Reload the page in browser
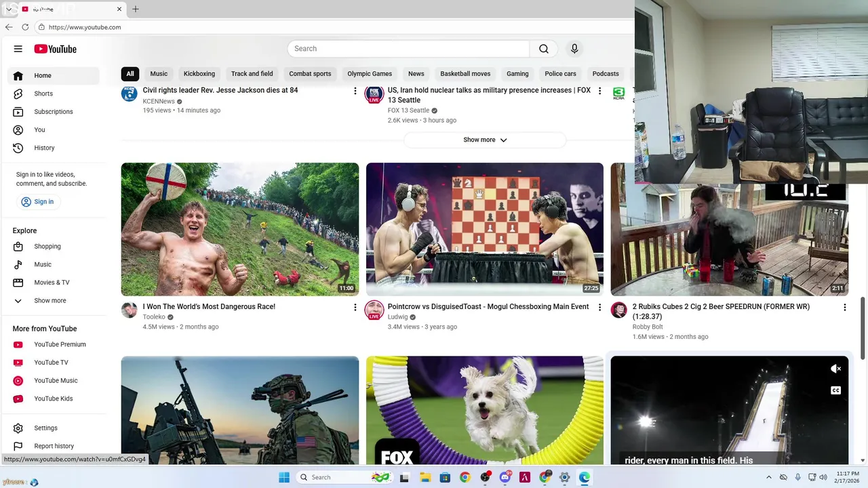 [25, 27]
